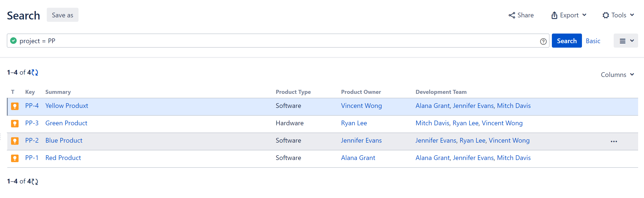The width and height of the screenshot is (644, 198).
Task: Click the Save as button
Action: point(63,15)
